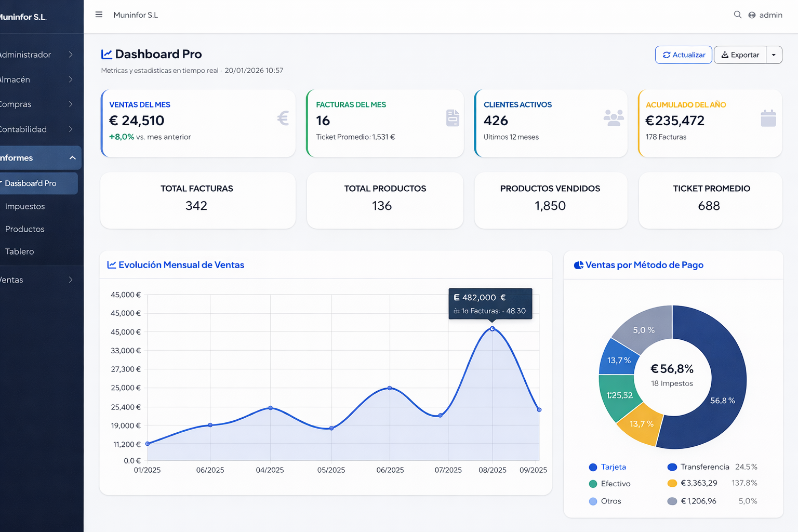Toggle Efectivo legend item in payment chart
The height and width of the screenshot is (532, 798).
609,484
